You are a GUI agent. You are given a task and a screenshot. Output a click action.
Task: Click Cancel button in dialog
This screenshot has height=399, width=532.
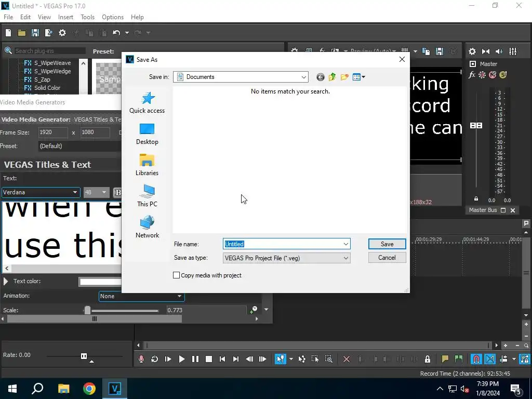coord(387,258)
